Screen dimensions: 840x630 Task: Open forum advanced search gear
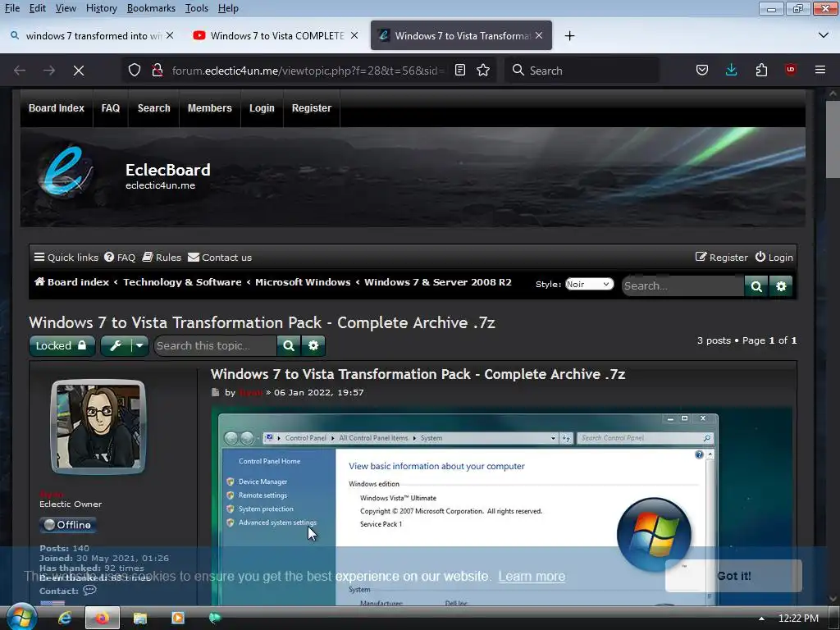tap(781, 286)
